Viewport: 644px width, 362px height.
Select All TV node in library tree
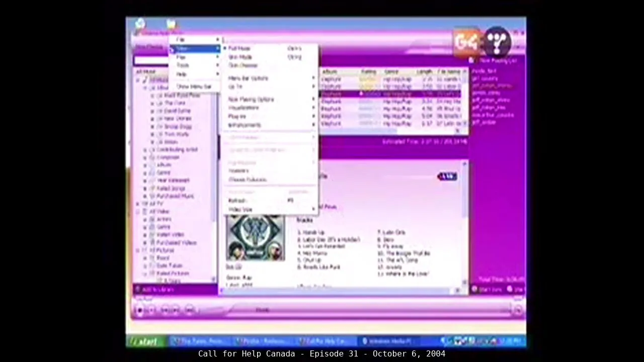coord(156,204)
